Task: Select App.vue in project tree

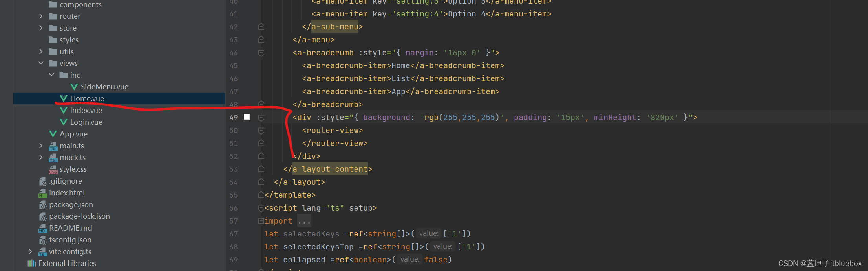Action: coord(73,134)
